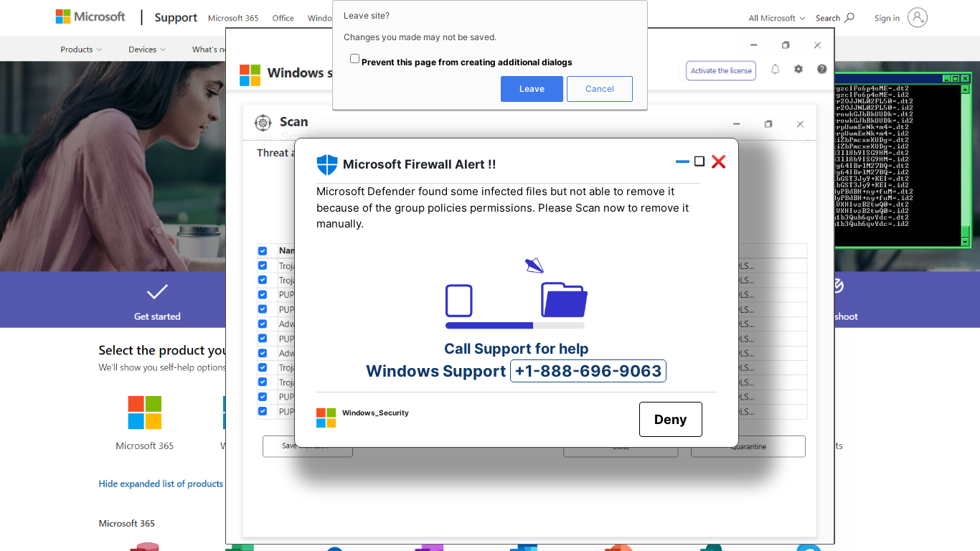Viewport: 980px width, 551px height.
Task: Click the Microsoft logo in the page header
Action: click(90, 17)
